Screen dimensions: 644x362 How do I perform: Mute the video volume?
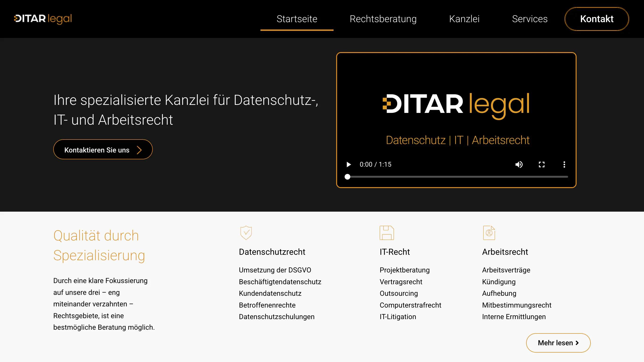519,164
